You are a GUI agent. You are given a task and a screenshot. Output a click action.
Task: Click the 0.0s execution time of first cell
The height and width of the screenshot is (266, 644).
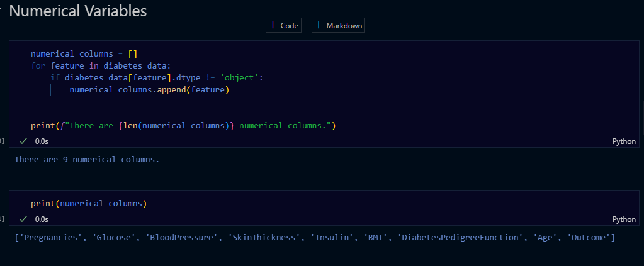(x=42, y=141)
